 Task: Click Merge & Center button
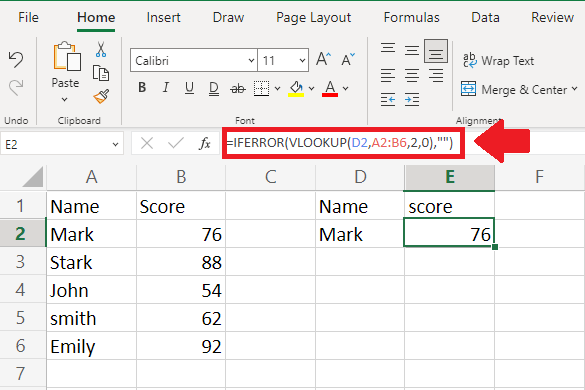pyautogui.click(x=514, y=90)
